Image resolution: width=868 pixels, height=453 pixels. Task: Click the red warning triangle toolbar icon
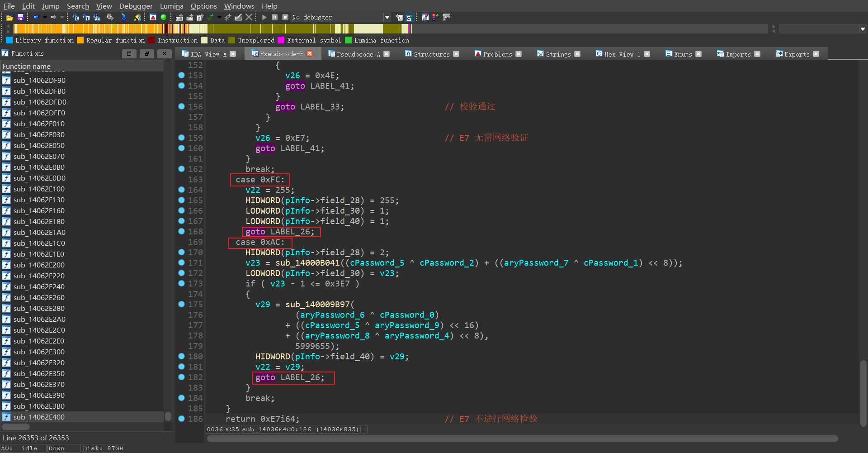[153, 17]
